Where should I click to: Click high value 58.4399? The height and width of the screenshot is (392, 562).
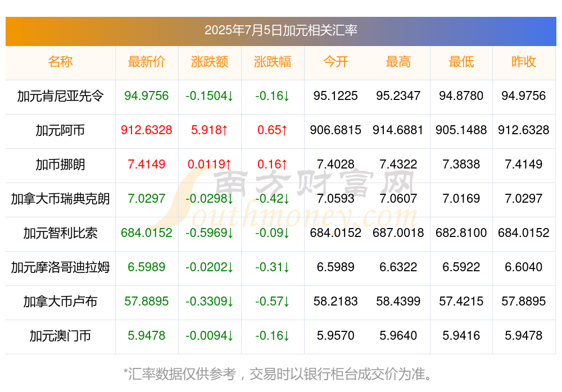(398, 301)
